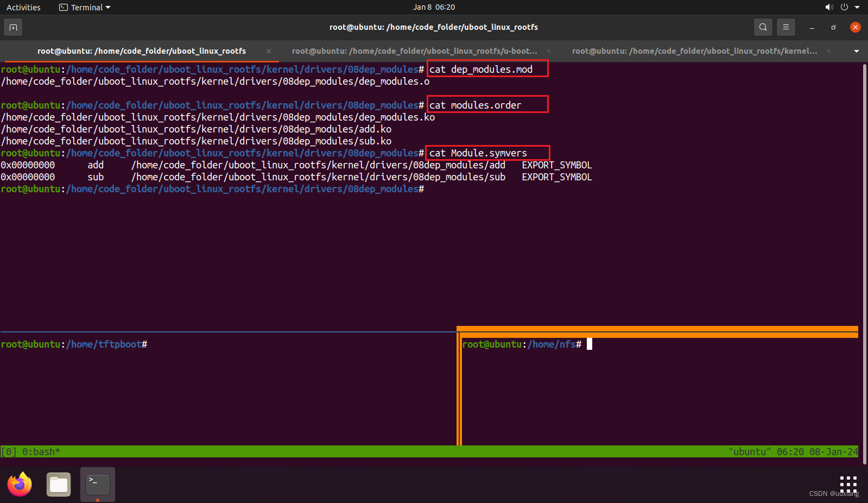Click the empty prompt in 08dep_modules pane
This screenshot has height=503, width=868.
click(212, 188)
